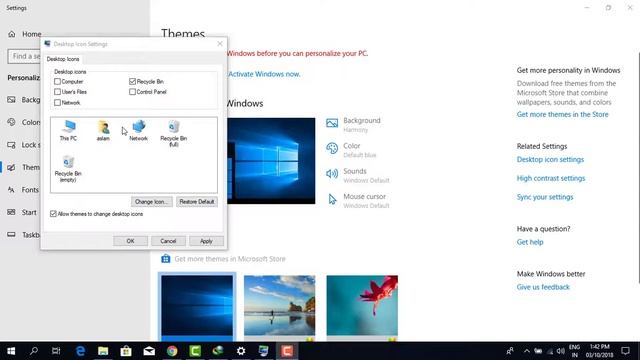Close the Desktop Icon Settings dialog
The width and height of the screenshot is (640, 360).
click(x=220, y=44)
